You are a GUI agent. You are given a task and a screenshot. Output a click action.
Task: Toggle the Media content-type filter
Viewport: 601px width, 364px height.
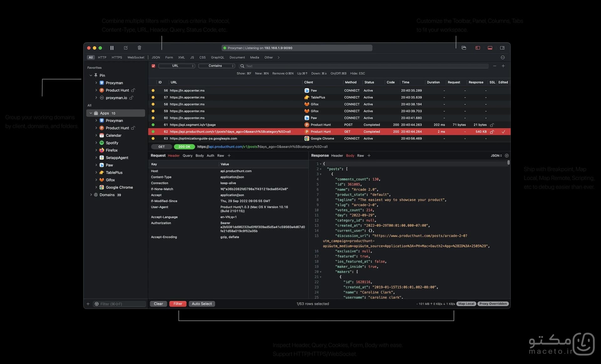254,57
